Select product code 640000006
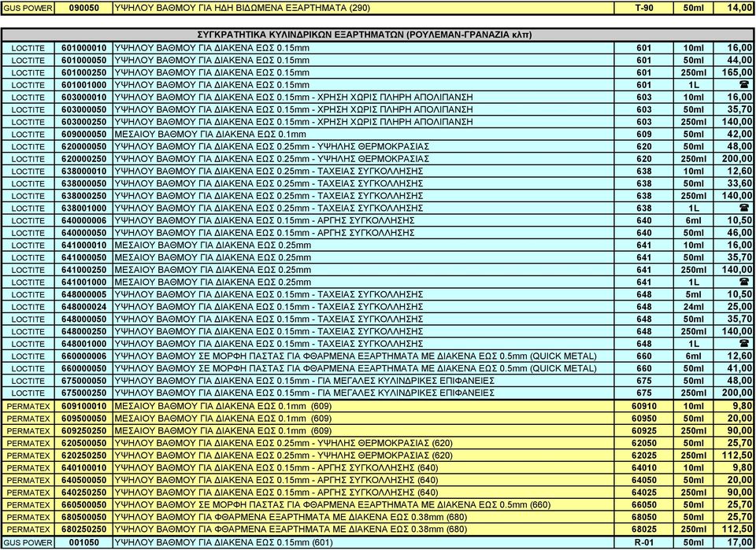756x550 pixels. pyautogui.click(x=84, y=220)
